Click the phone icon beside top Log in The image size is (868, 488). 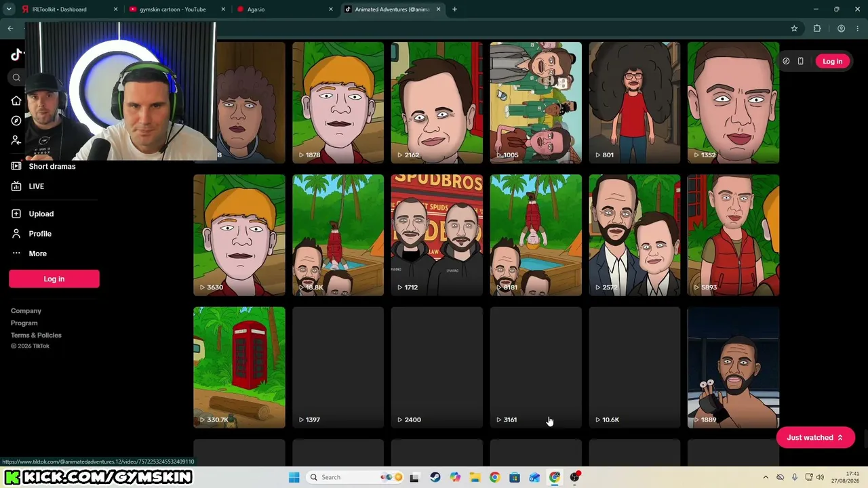click(800, 61)
